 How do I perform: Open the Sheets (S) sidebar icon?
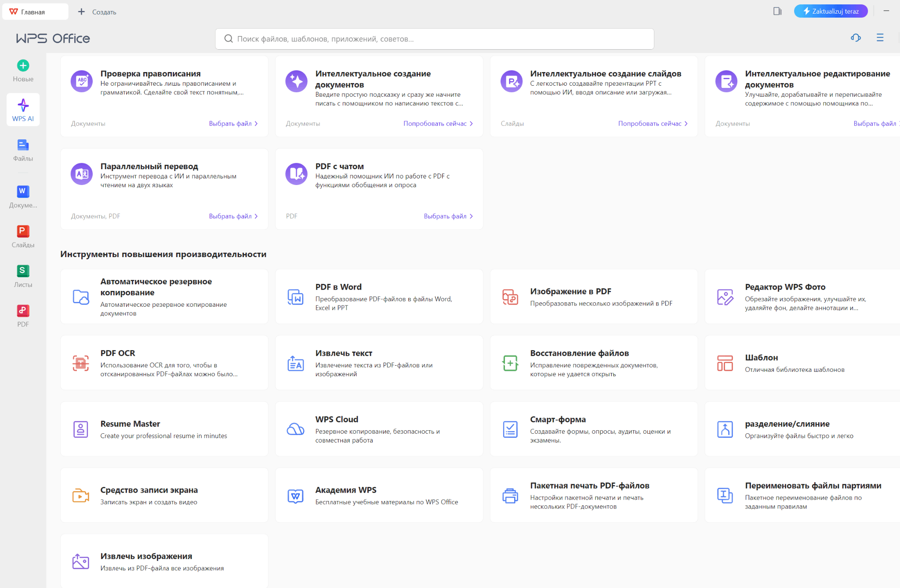pyautogui.click(x=23, y=271)
